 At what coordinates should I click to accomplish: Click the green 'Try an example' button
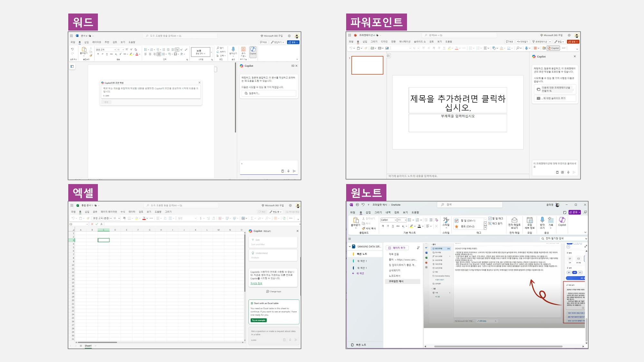pyautogui.click(x=259, y=320)
